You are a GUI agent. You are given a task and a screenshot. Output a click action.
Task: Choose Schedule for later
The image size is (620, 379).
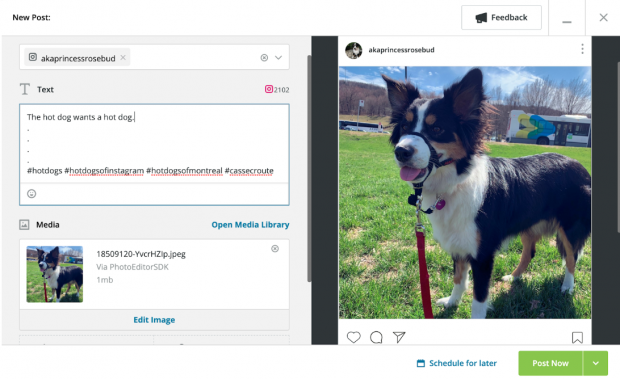(457, 363)
